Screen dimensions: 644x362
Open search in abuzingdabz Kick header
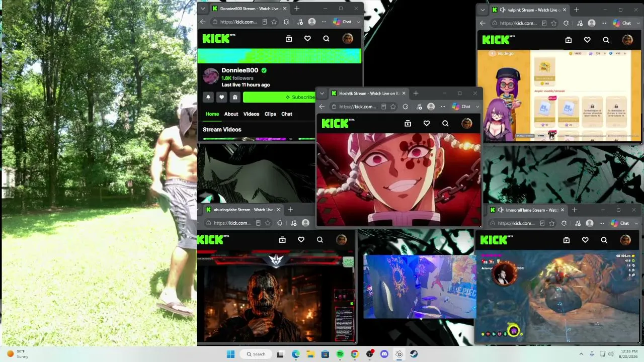[x=320, y=240]
